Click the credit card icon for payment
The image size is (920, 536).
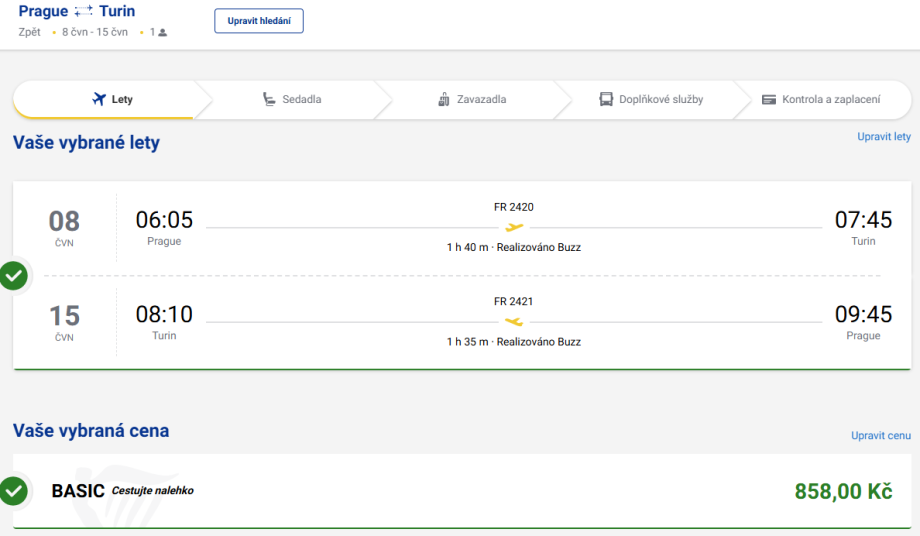768,99
